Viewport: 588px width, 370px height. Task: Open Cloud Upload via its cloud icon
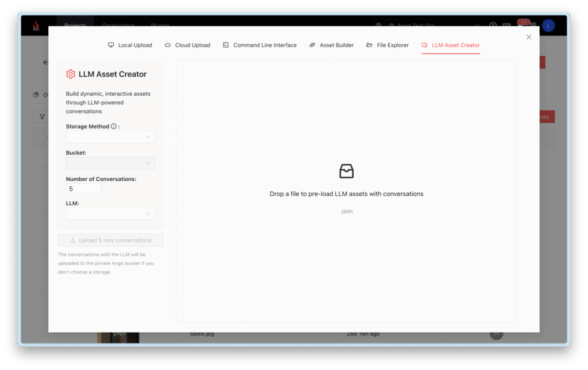pyautogui.click(x=167, y=45)
